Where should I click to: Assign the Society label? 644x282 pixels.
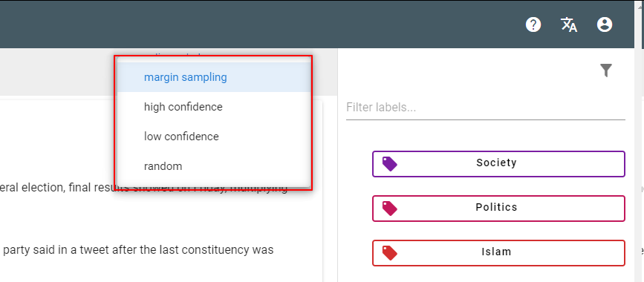tap(498, 164)
